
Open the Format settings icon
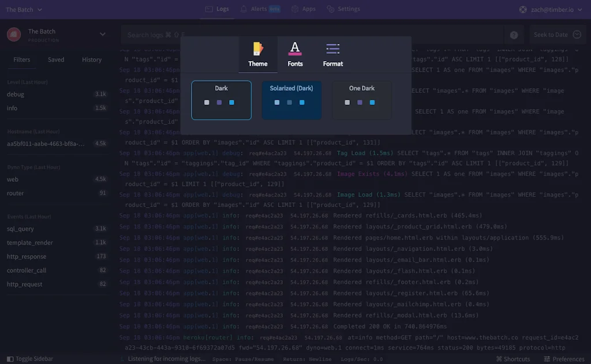tap(333, 49)
